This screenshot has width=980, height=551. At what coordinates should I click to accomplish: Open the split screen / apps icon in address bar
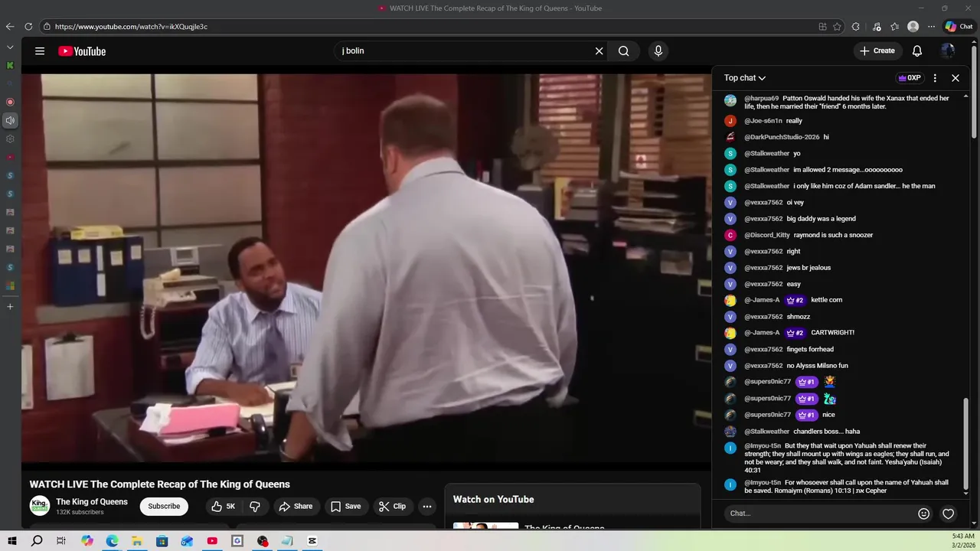coord(823,26)
